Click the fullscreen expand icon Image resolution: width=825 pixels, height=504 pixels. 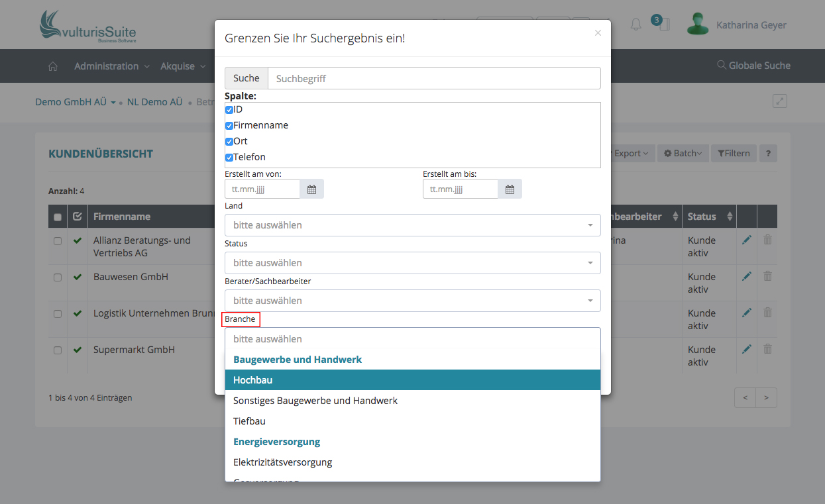780,101
